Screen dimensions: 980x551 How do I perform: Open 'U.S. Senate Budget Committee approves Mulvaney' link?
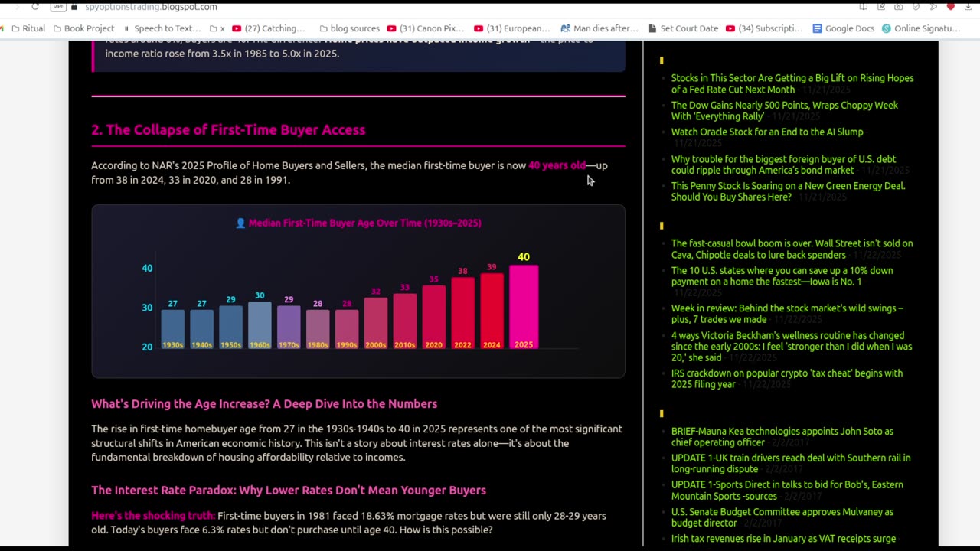(x=782, y=517)
